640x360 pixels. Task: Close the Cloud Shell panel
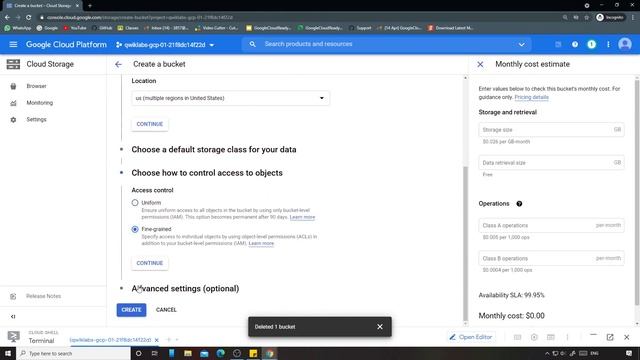(627, 337)
